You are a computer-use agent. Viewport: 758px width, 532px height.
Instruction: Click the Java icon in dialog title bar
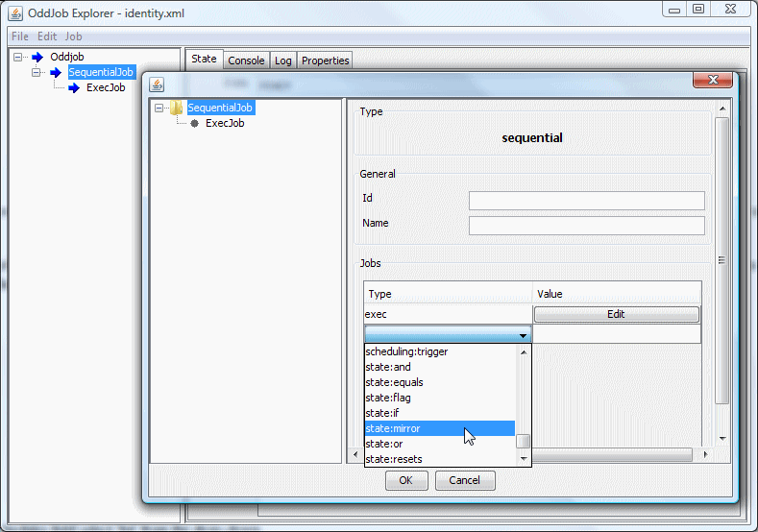click(x=158, y=85)
